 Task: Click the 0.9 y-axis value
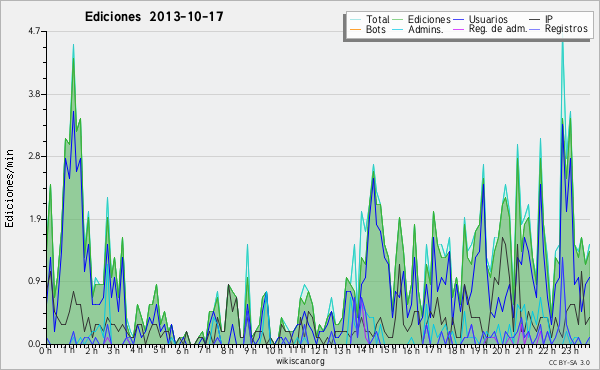point(34,282)
